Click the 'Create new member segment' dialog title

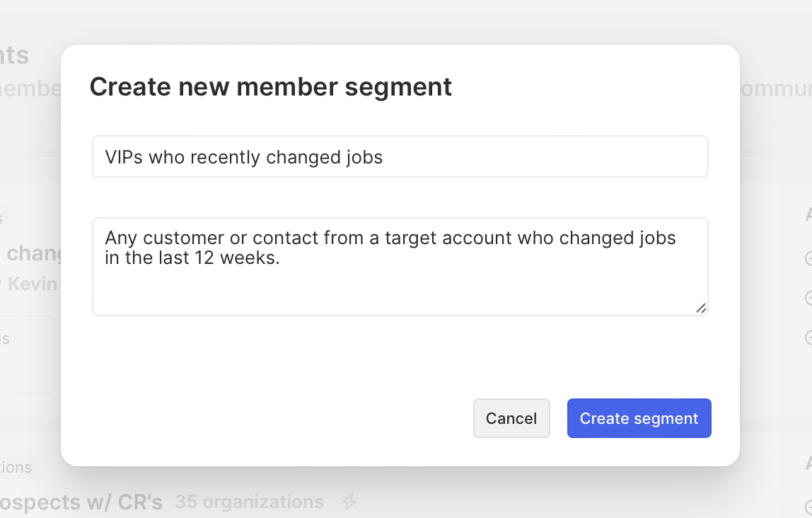tap(270, 86)
